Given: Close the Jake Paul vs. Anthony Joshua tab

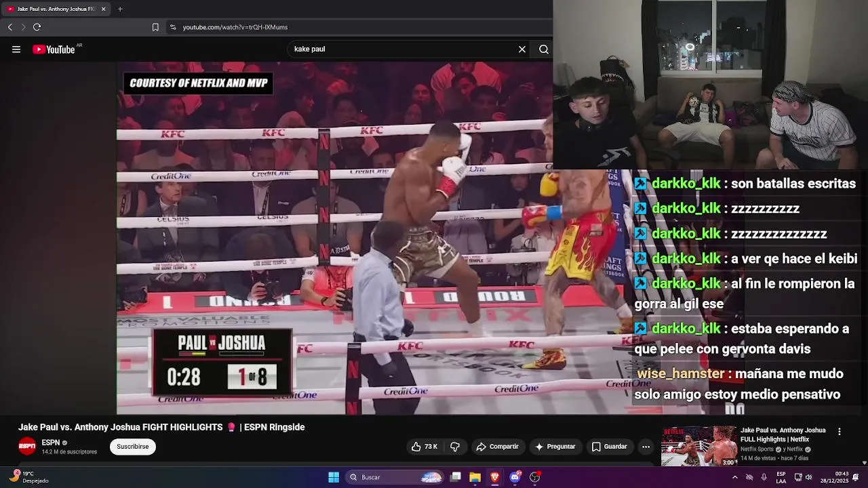Looking at the screenshot, I should [x=103, y=9].
